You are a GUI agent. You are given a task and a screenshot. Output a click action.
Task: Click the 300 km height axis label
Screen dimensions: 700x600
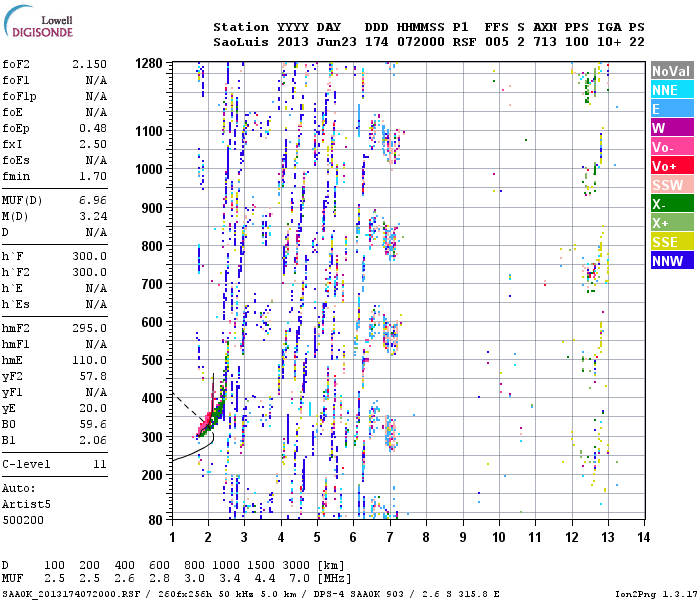(x=152, y=437)
